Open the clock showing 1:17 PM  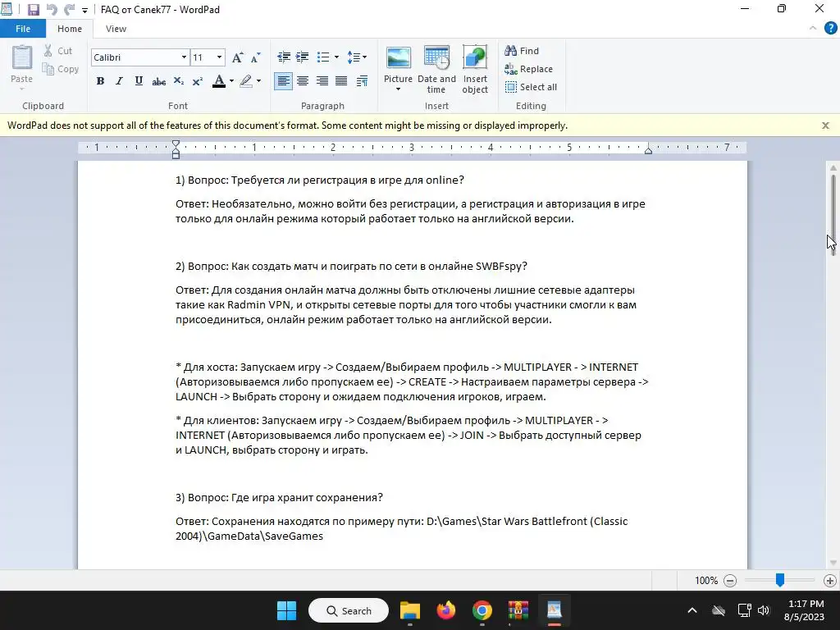(x=806, y=610)
